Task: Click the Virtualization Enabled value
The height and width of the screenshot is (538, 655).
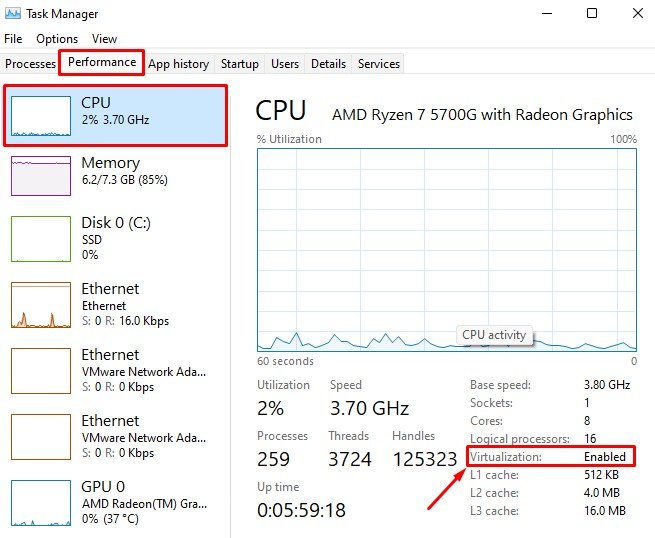Action: pos(605,457)
